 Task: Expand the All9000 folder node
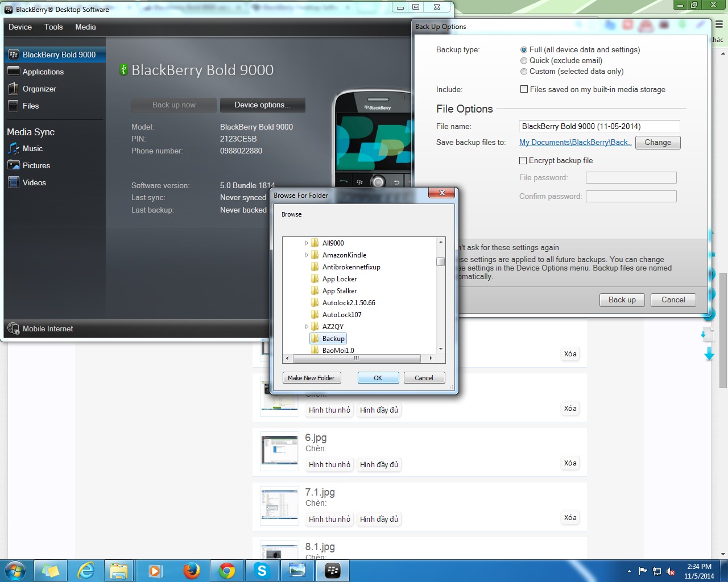click(307, 243)
